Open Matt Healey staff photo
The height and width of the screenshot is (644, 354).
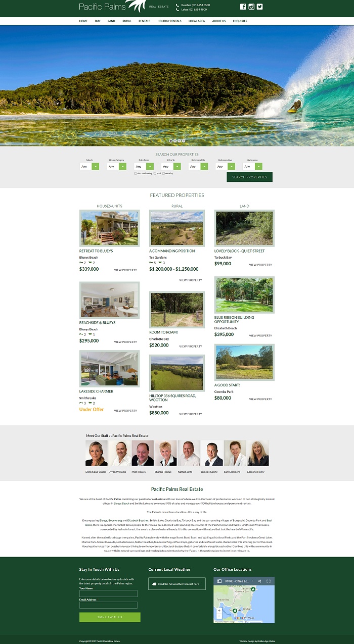coord(143,453)
